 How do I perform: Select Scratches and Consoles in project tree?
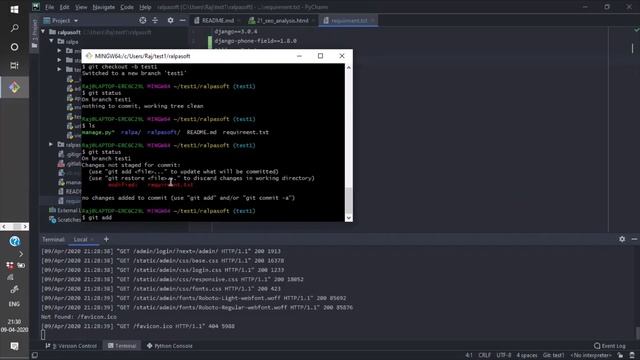pyautogui.click(x=65, y=220)
